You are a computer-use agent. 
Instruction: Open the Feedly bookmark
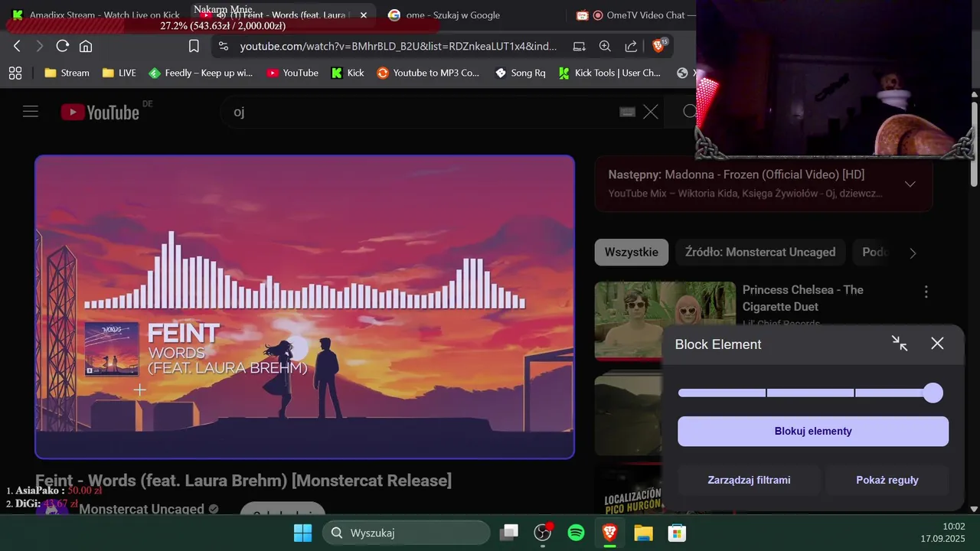click(x=200, y=73)
